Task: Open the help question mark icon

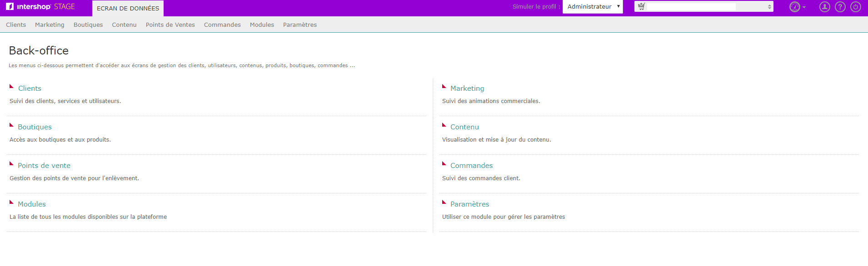Action: (840, 7)
